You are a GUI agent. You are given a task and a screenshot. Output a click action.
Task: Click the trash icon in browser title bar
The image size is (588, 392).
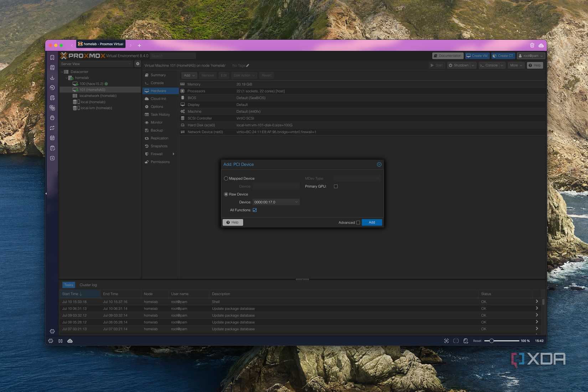(532, 45)
